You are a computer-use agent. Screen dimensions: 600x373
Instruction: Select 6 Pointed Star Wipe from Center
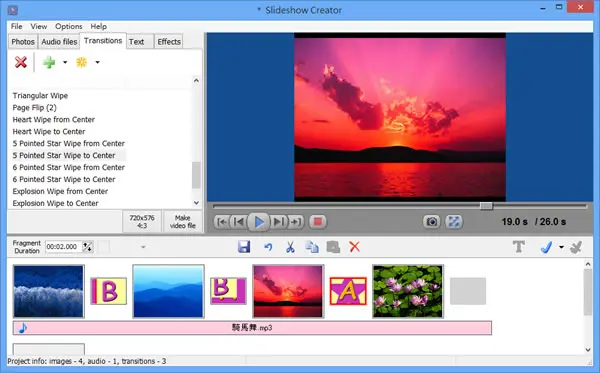pyautogui.click(x=68, y=167)
